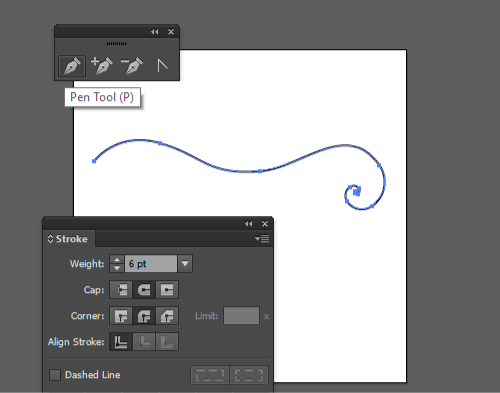Viewport: 500px width, 393px height.
Task: Collapse the pen tools panel
Action: click(154, 32)
